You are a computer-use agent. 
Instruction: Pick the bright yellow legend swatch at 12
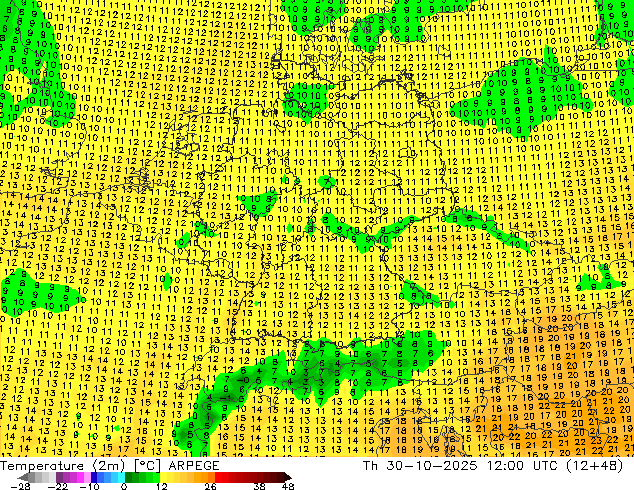pyautogui.click(x=163, y=477)
